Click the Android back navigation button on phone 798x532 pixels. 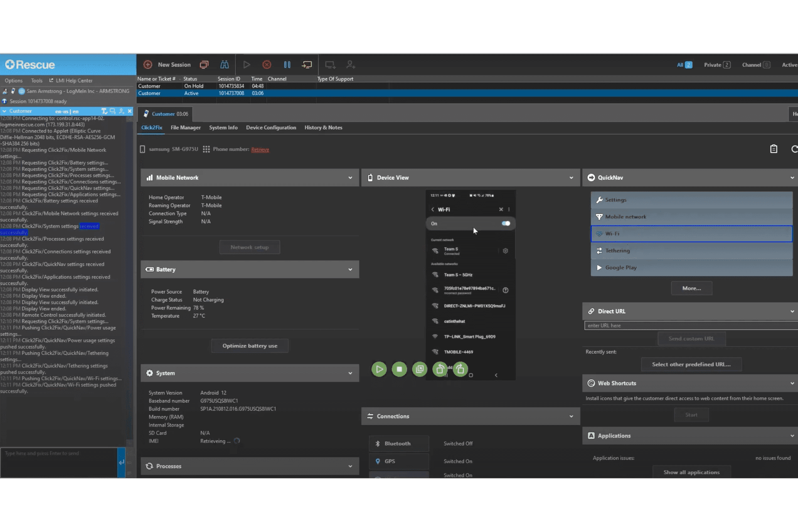pyautogui.click(x=496, y=375)
